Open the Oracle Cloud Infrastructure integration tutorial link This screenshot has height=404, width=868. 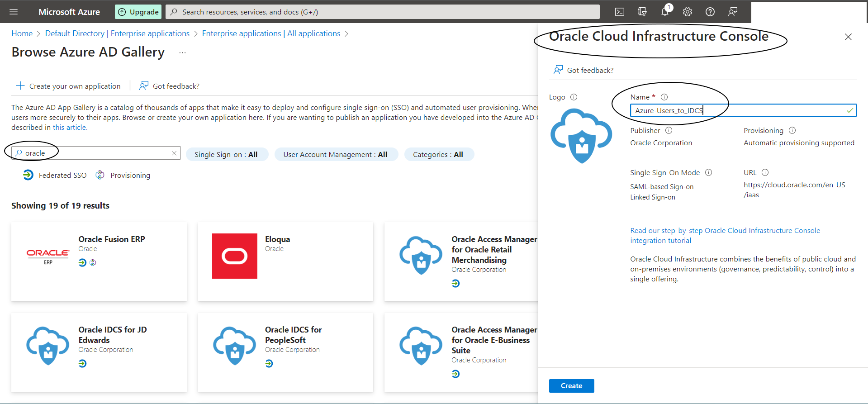[x=725, y=235]
